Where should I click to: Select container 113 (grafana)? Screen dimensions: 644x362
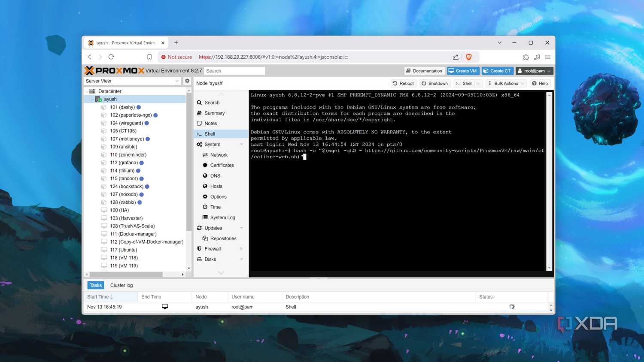[x=124, y=163]
